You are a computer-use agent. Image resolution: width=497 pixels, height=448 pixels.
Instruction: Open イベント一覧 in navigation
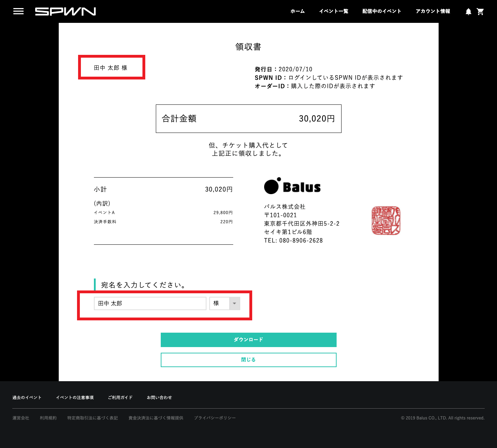[x=333, y=11]
